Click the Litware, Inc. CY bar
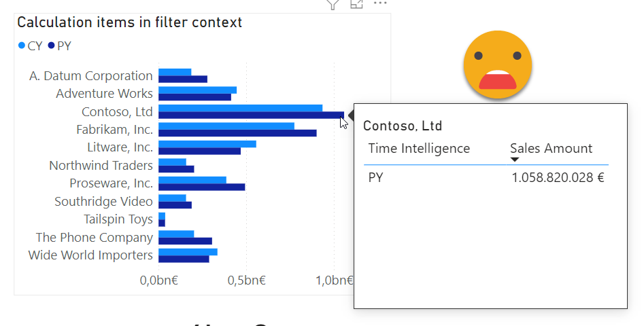 coord(207,143)
